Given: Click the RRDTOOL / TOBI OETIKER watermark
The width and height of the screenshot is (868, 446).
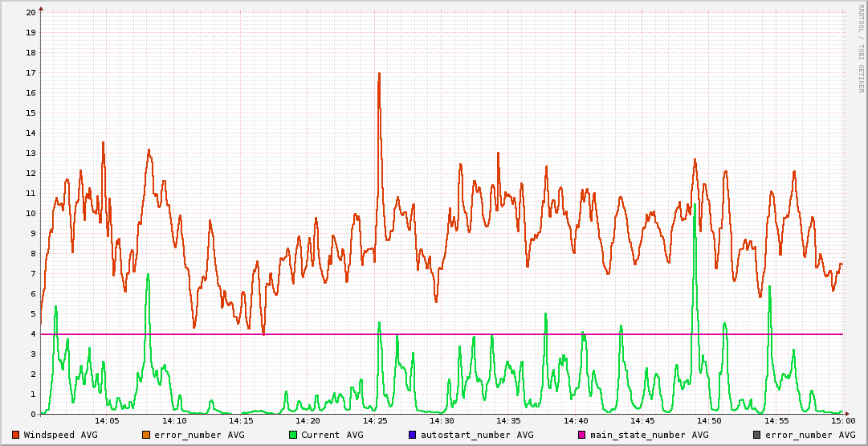Looking at the screenshot, I should (x=862, y=48).
